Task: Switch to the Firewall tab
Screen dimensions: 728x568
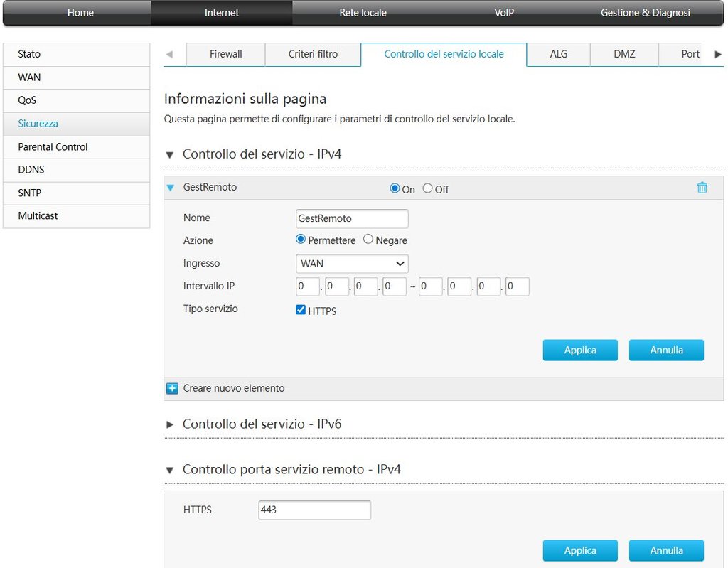Action: (x=225, y=54)
